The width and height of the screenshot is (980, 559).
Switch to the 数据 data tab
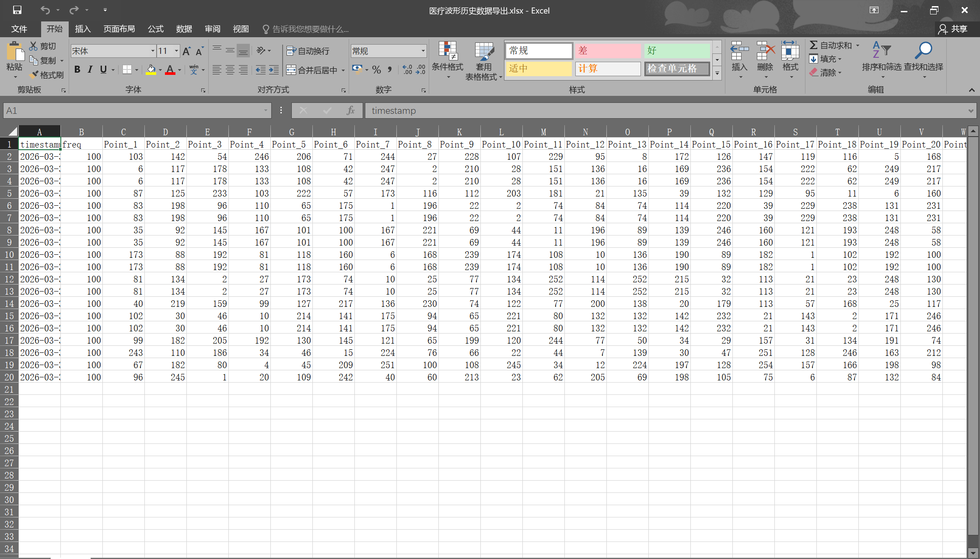pos(184,29)
